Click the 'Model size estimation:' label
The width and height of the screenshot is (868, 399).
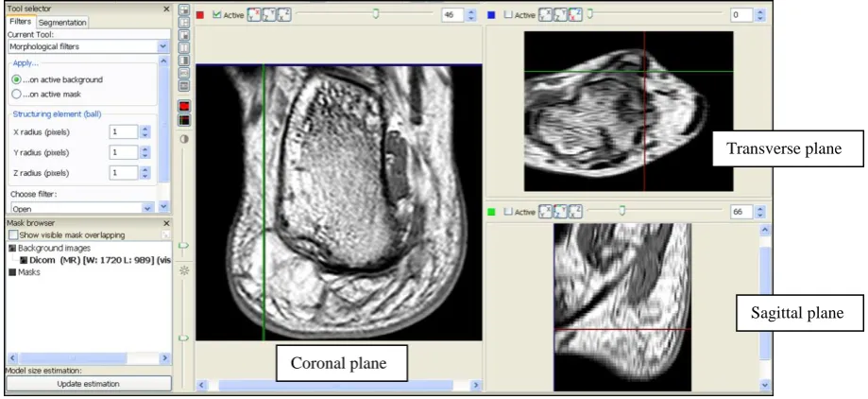(x=43, y=371)
